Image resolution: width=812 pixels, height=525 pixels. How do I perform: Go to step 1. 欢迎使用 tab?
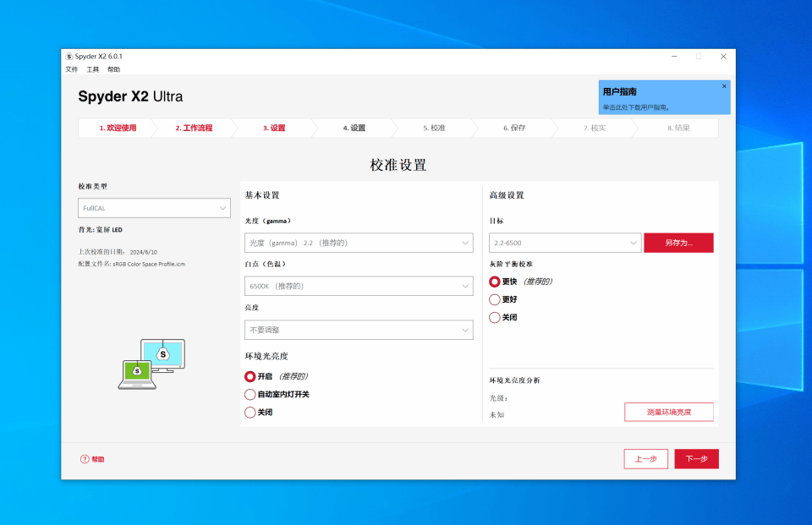tap(118, 128)
